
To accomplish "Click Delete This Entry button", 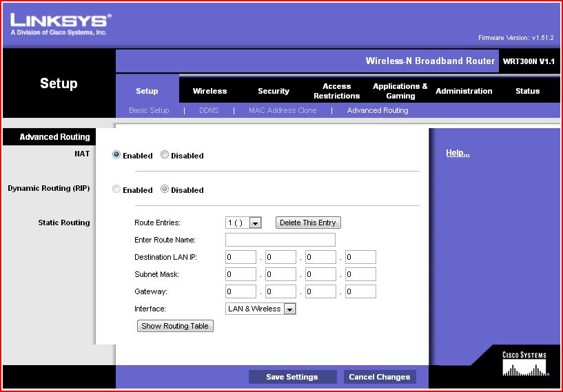I will 308,223.
